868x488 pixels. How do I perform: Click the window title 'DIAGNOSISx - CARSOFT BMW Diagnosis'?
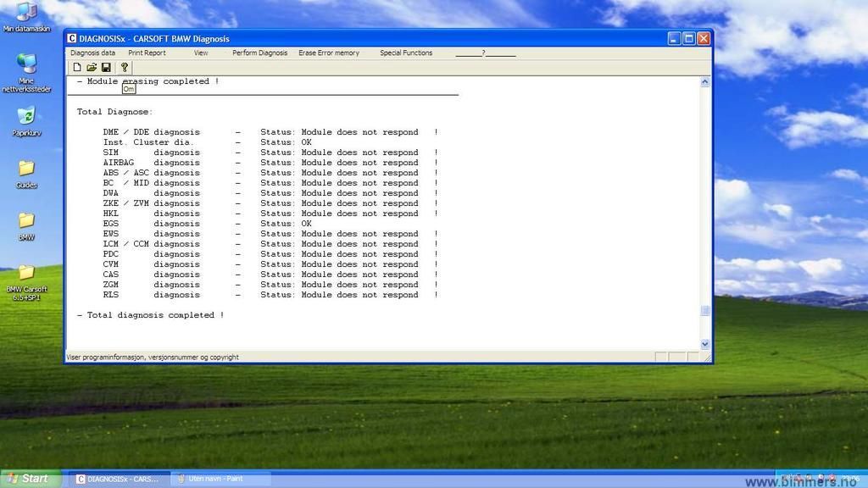[x=154, y=39]
